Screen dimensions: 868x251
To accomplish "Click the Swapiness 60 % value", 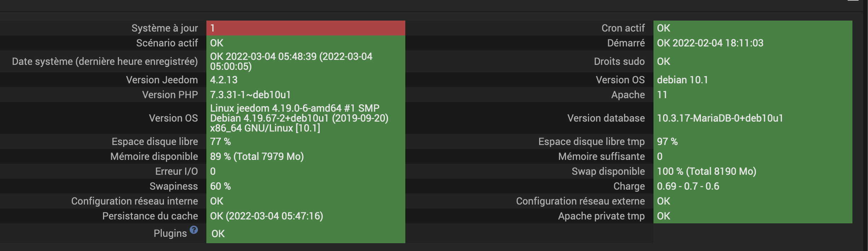I will point(306,186).
